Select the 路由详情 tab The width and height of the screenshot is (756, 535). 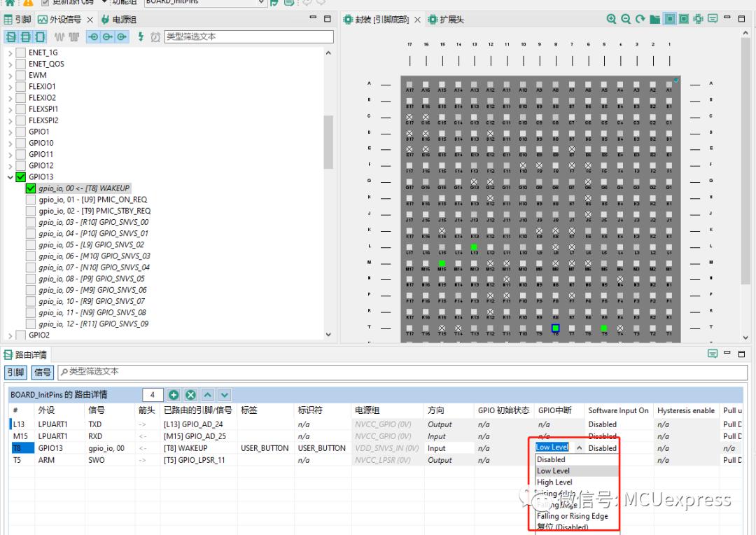pyautogui.click(x=26, y=354)
